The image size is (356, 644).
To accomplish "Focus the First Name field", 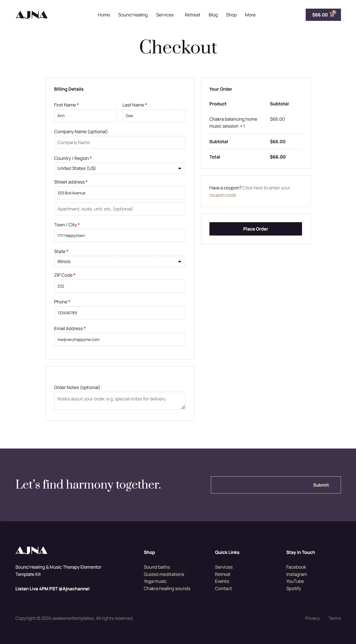I will pyautogui.click(x=86, y=116).
